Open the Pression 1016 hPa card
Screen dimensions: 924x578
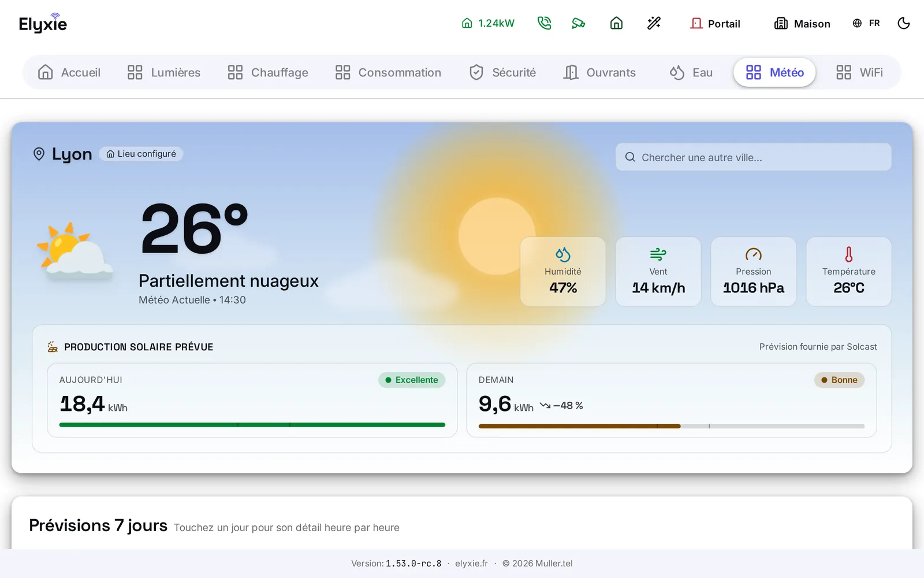click(x=754, y=272)
